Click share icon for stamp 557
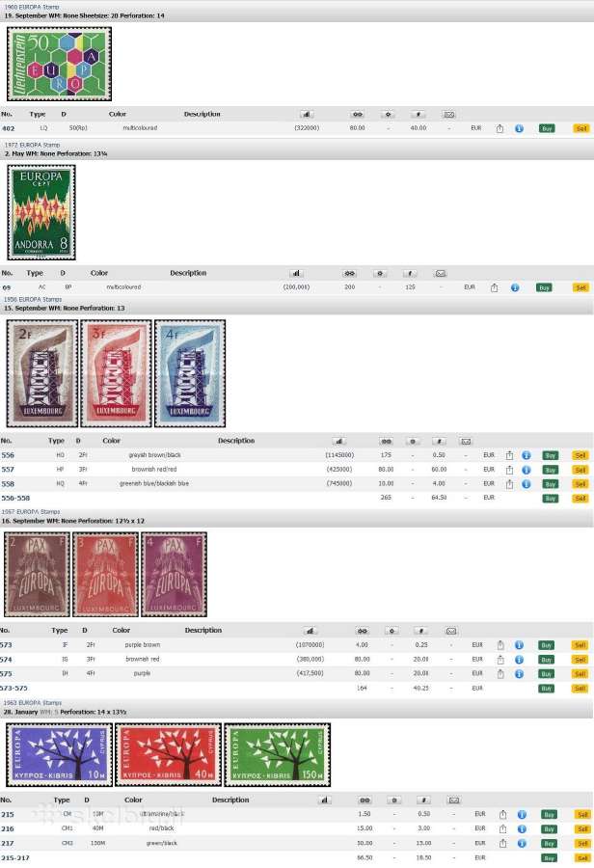 (509, 470)
